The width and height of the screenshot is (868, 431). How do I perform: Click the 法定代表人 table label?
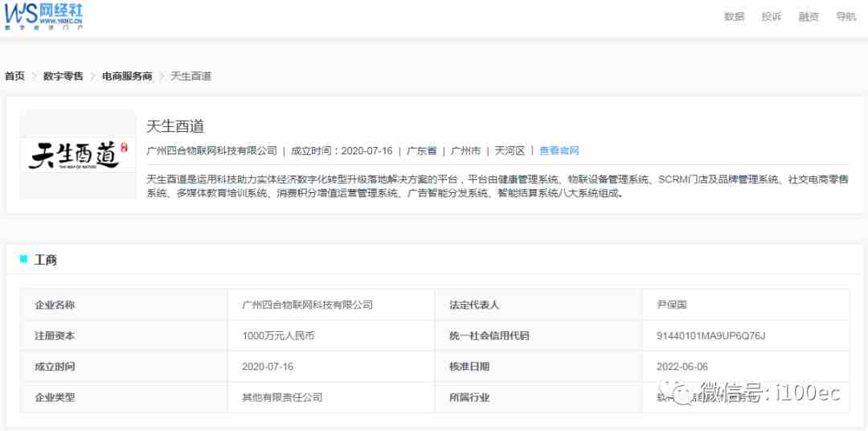point(474,305)
